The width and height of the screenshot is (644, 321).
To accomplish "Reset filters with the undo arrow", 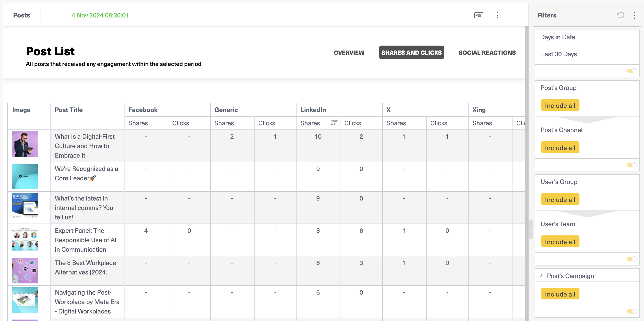I will [620, 15].
